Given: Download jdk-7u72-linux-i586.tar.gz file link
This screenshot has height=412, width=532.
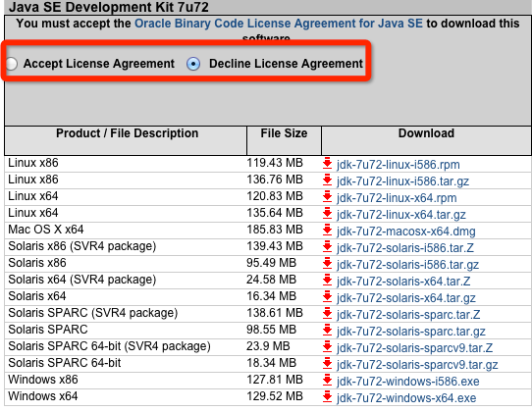Looking at the screenshot, I should point(402,181).
